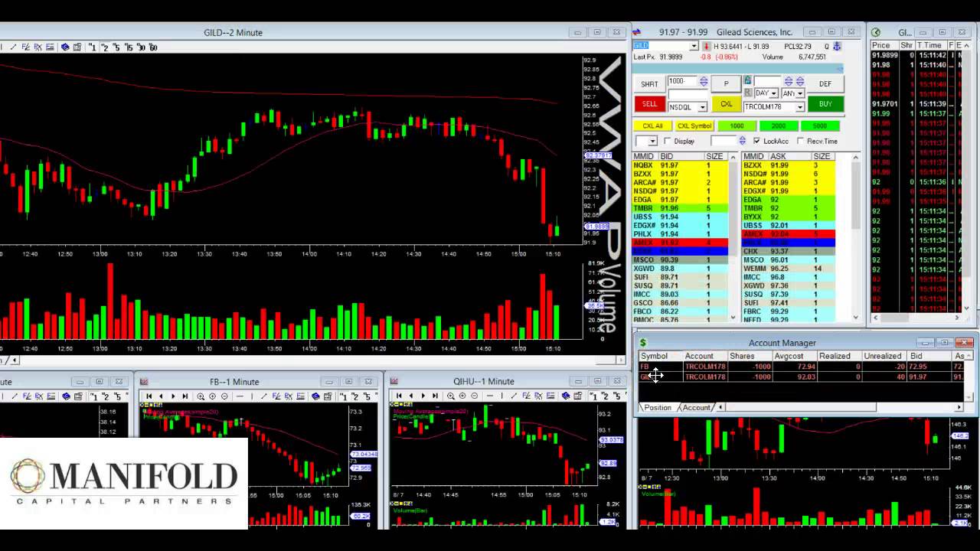Jump to last bar in QIHU chart
The width and height of the screenshot is (980, 551).
click(x=435, y=396)
